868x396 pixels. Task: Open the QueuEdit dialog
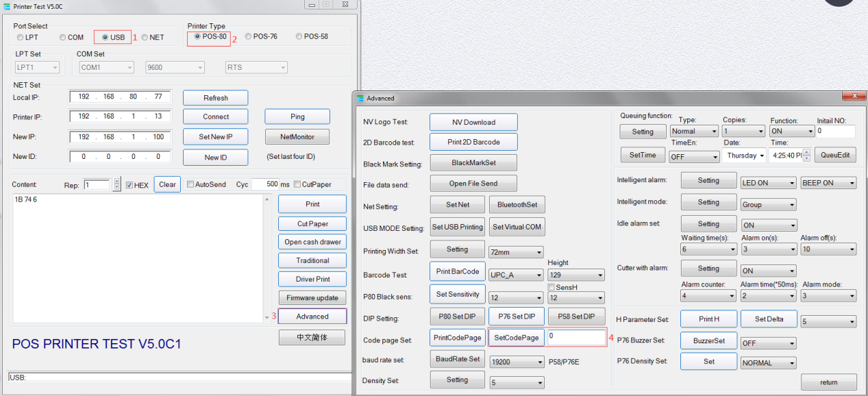[835, 156]
